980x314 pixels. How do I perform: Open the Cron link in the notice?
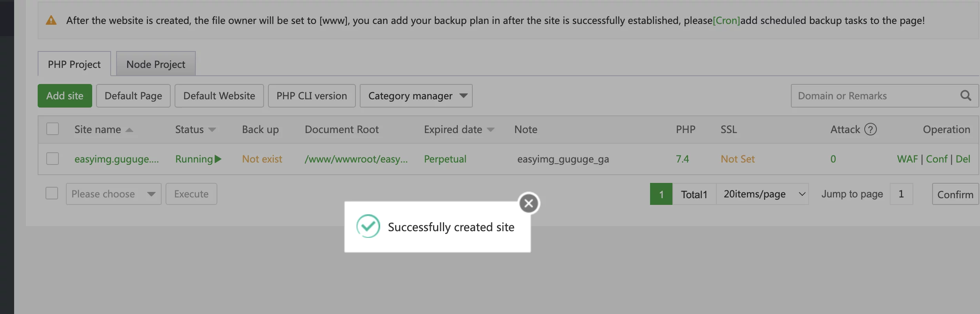pos(726,20)
